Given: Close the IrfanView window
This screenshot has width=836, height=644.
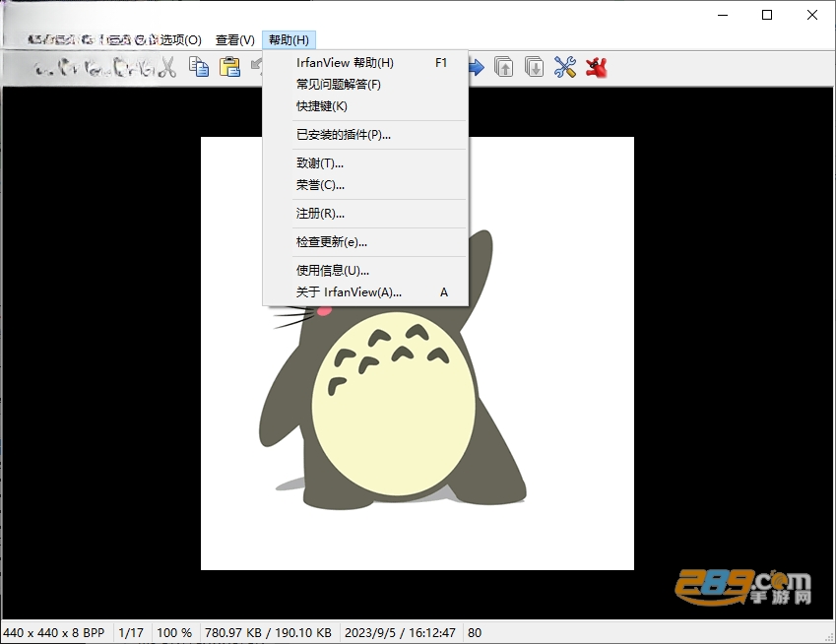Looking at the screenshot, I should point(812,15).
